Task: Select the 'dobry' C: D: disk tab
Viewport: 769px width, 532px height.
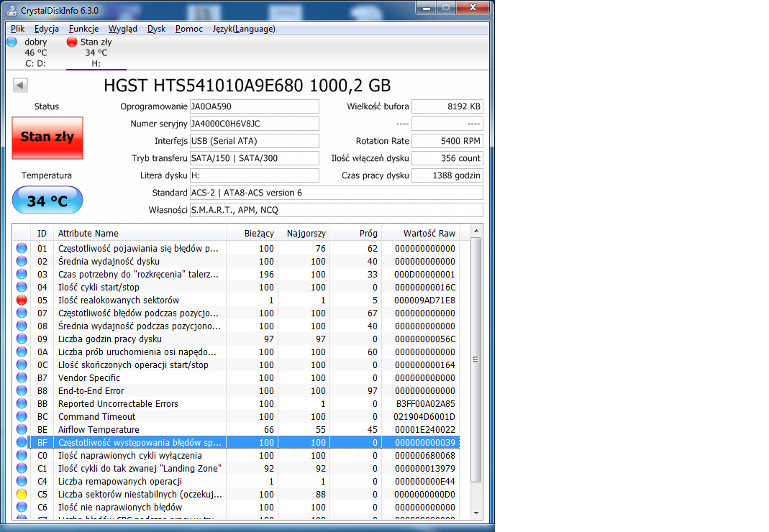Action: 29,52
